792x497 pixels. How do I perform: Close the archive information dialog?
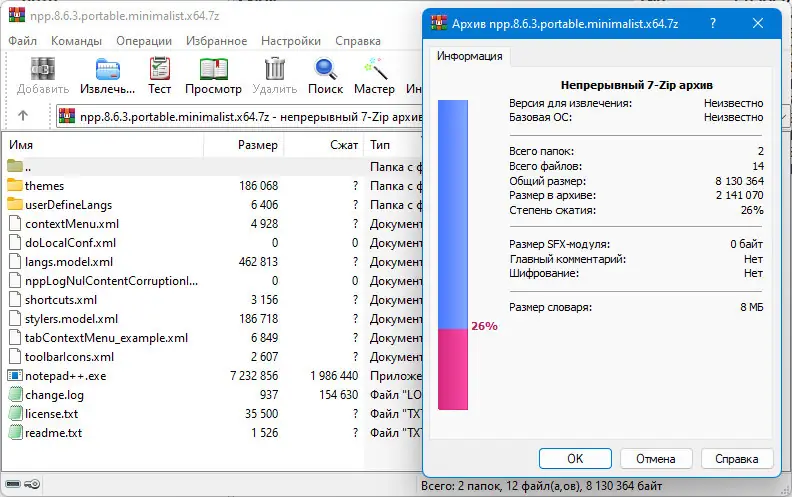click(x=758, y=23)
